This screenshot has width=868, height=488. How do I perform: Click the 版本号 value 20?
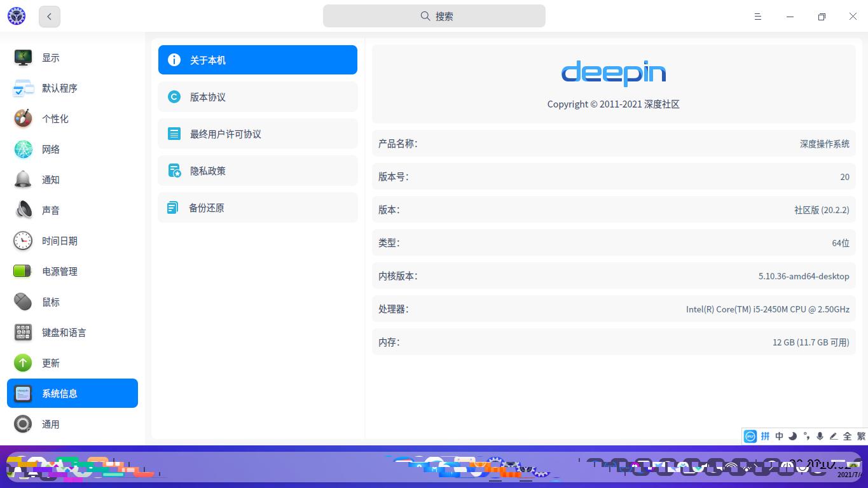[x=844, y=177]
